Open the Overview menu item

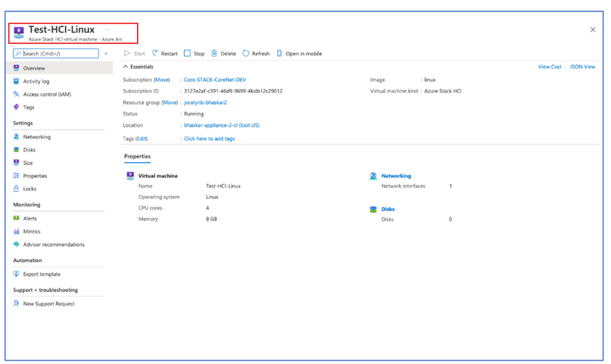60,68
